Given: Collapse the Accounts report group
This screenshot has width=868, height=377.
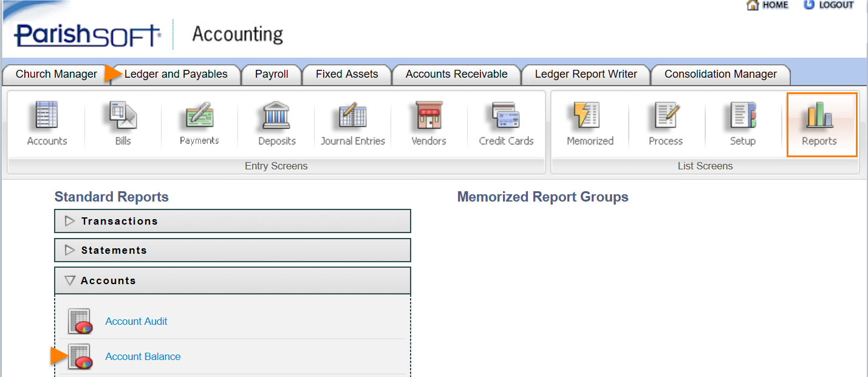Looking at the screenshot, I should pos(233,280).
